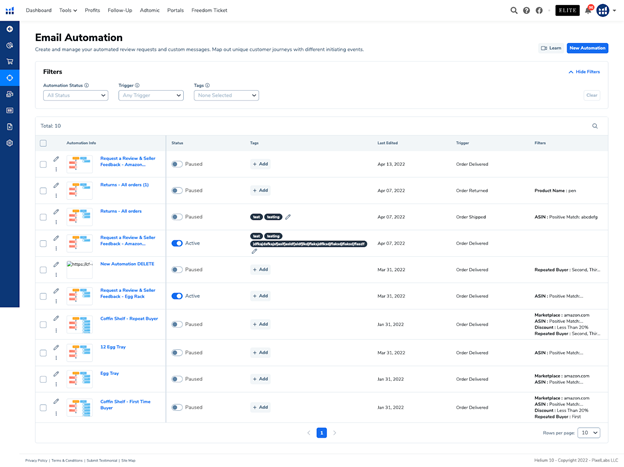Click the search icon in top navigation bar
The image size is (624, 467).
[514, 10]
